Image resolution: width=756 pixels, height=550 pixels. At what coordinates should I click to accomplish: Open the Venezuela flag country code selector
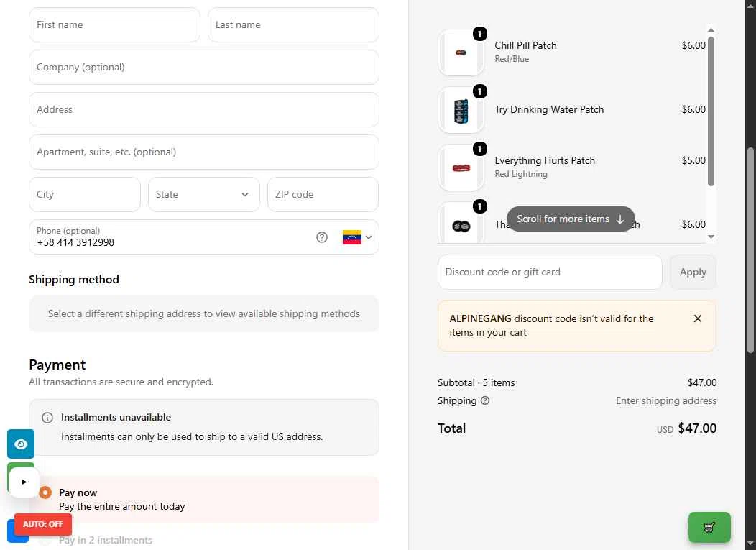coord(356,237)
